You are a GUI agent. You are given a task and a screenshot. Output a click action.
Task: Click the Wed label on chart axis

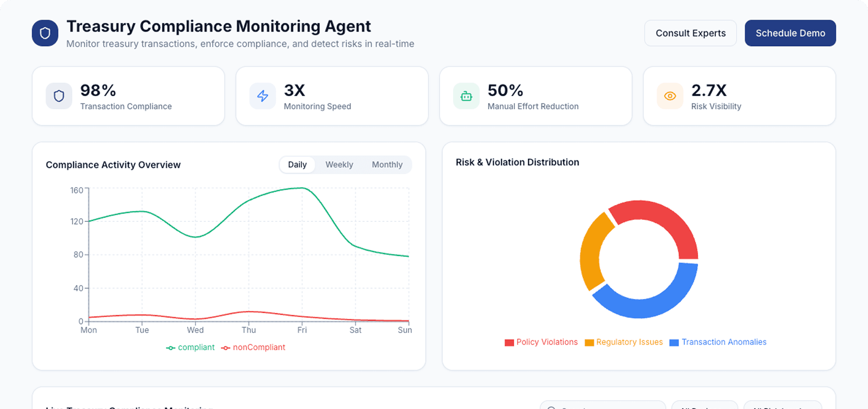(195, 330)
